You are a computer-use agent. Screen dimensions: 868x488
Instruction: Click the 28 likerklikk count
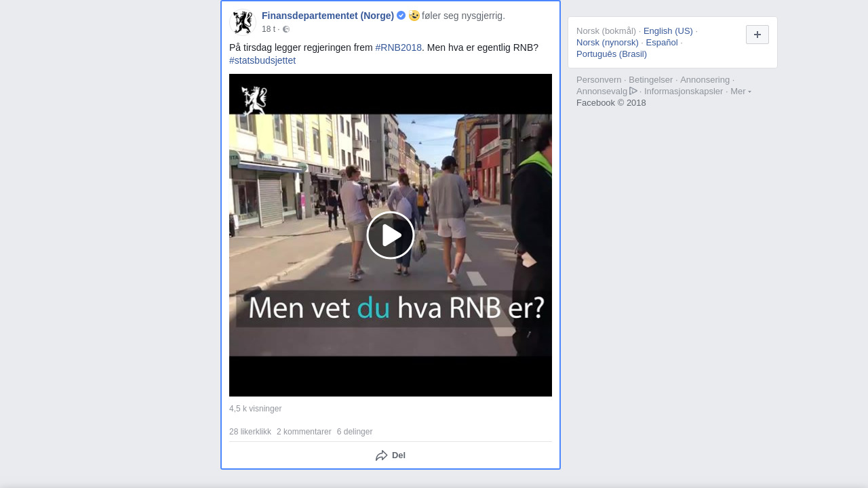coord(250,432)
